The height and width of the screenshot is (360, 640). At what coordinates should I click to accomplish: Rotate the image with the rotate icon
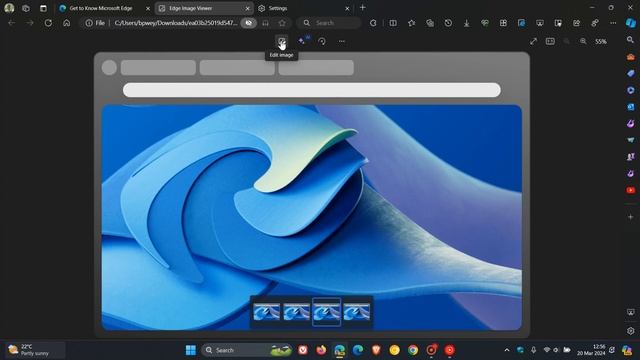322,41
